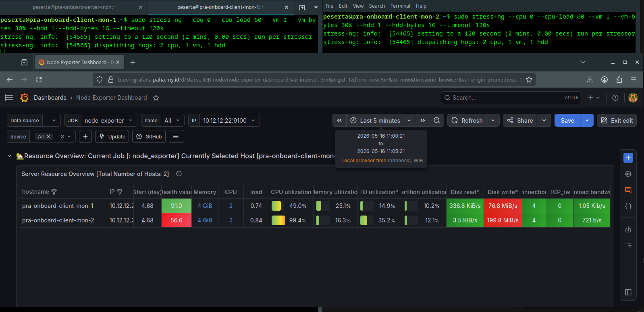Image resolution: width=644 pixels, height=312 pixels.
Task: Filter the IP column
Action: click(120, 192)
